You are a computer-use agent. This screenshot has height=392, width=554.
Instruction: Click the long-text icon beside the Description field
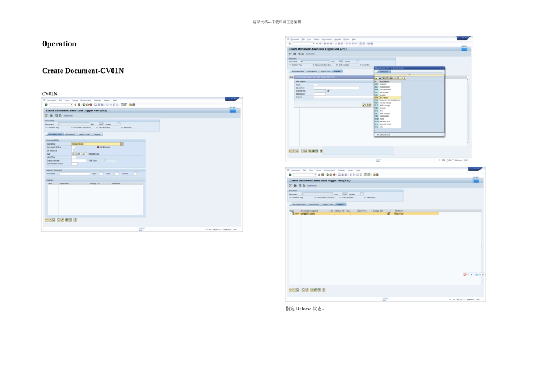[122, 144]
